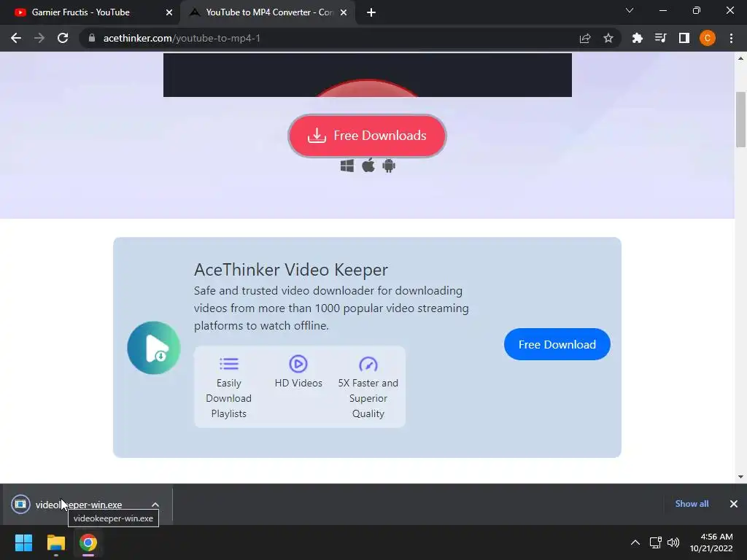
Task: Open the clock and date panel
Action: 711,542
